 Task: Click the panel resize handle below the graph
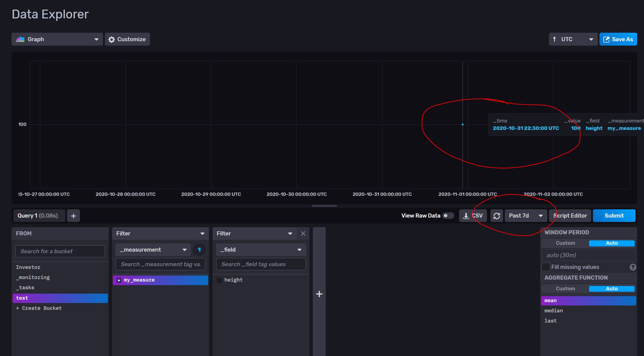[324, 206]
